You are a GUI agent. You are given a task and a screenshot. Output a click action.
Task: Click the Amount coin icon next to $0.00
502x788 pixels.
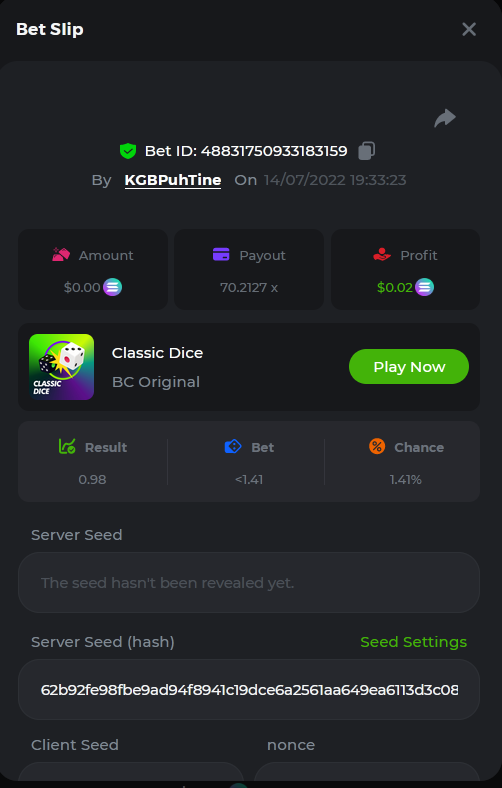click(x=113, y=287)
